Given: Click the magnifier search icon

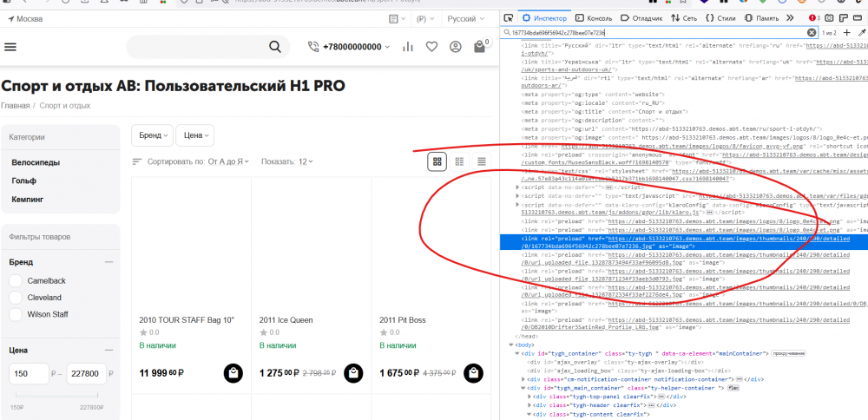Looking at the screenshot, I should [274, 47].
